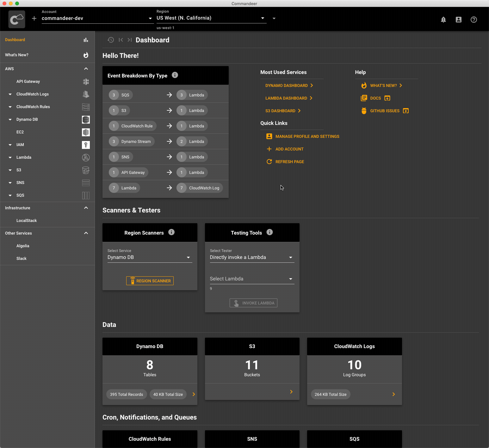Click the CloudWatch Rule event chip
The width and height of the screenshot is (489, 448).
pos(133,126)
